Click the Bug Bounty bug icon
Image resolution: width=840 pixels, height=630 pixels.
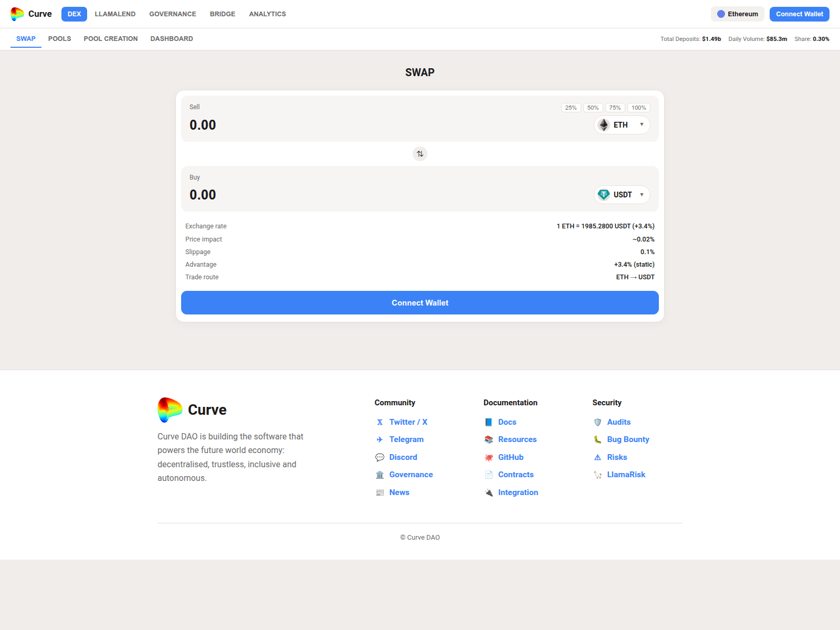[x=597, y=439]
